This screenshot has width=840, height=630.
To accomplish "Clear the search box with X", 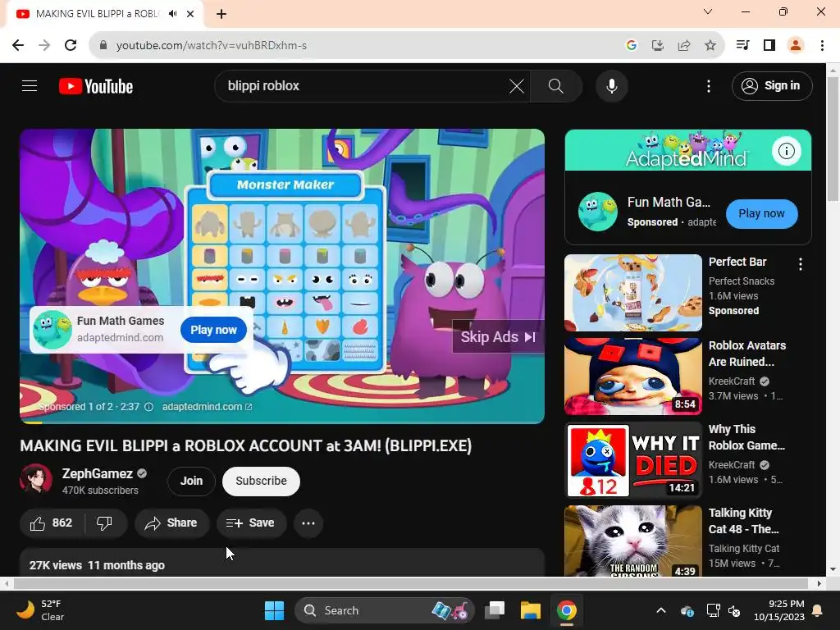I will tap(517, 85).
